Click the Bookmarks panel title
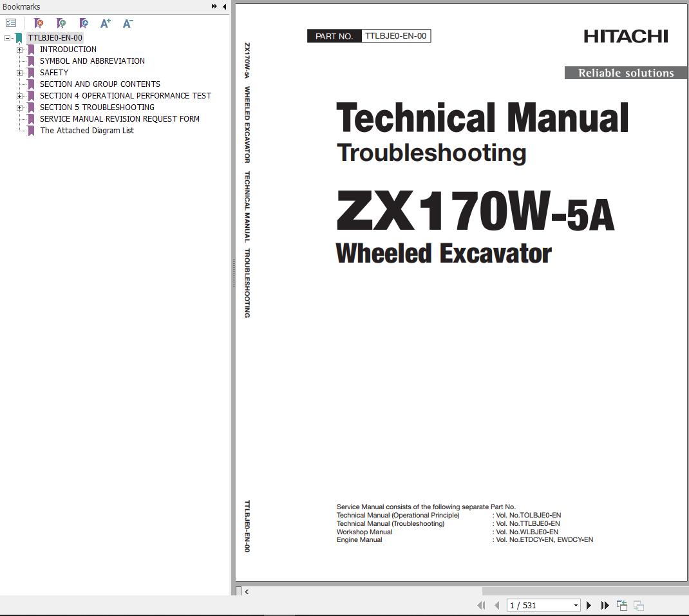689x616 pixels. pos(21,6)
